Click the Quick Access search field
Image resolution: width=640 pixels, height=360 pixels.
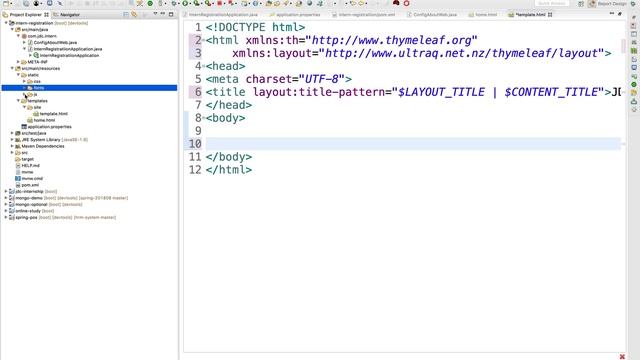552,3
